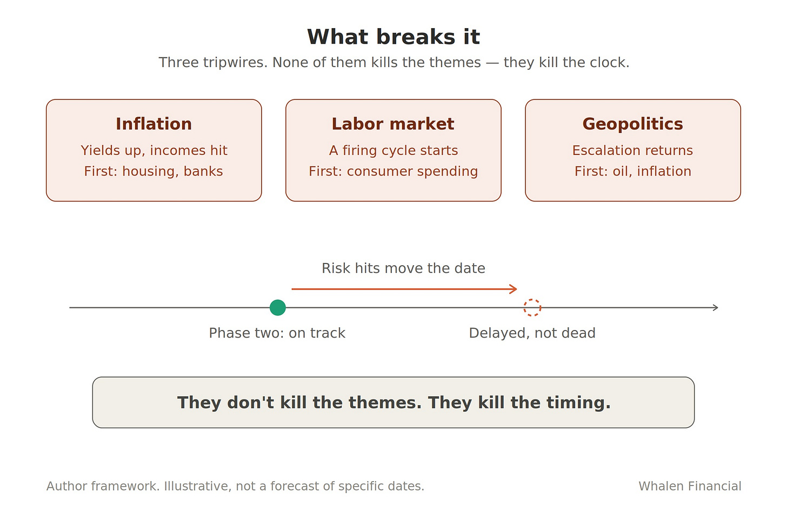The image size is (787, 532).
Task: Click the 'What breaks it' title
Action: coord(393,37)
